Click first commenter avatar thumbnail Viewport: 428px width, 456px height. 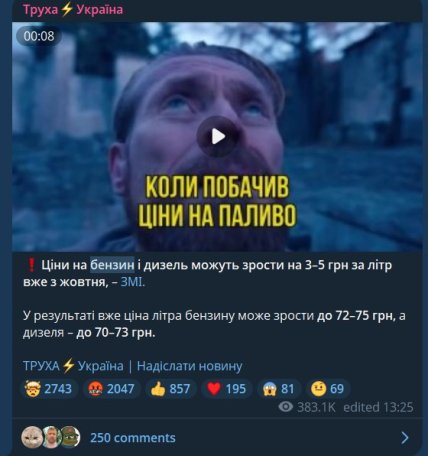pos(32,437)
